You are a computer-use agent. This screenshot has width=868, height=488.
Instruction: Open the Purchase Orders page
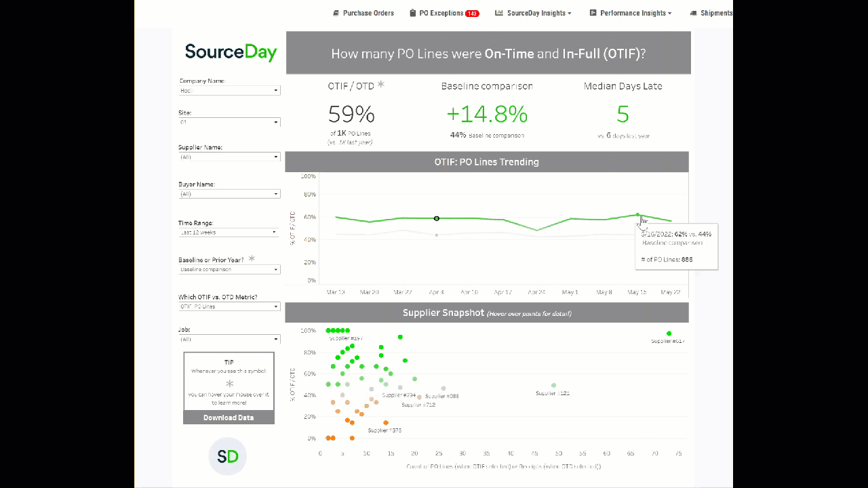(x=363, y=13)
